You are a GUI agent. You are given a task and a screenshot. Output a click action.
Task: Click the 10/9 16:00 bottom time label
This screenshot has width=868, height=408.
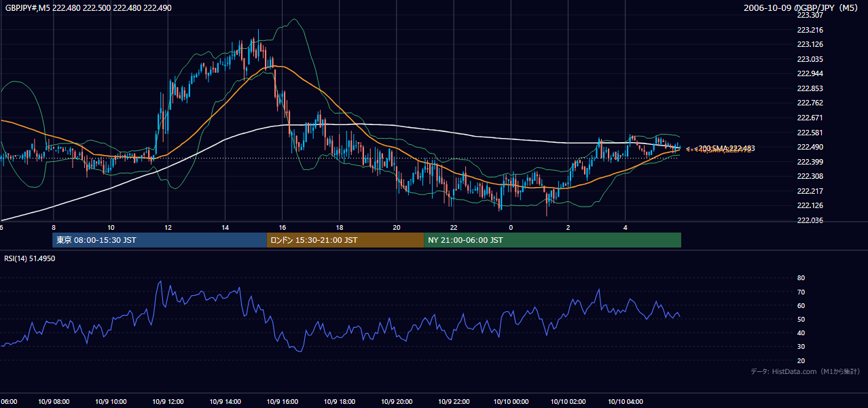pos(282,402)
